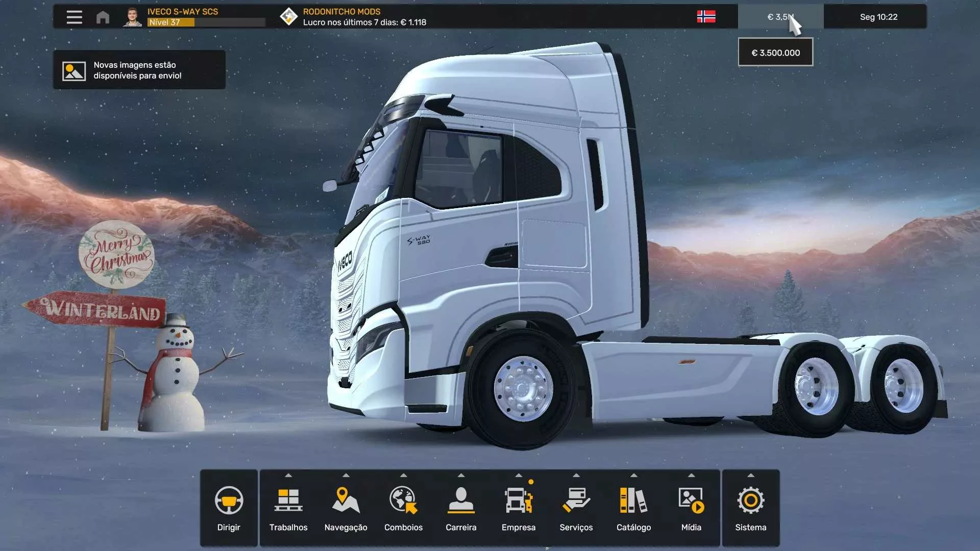Click the Seg 10:22 game clock
Screen dimensions: 980x551
pos(878,17)
